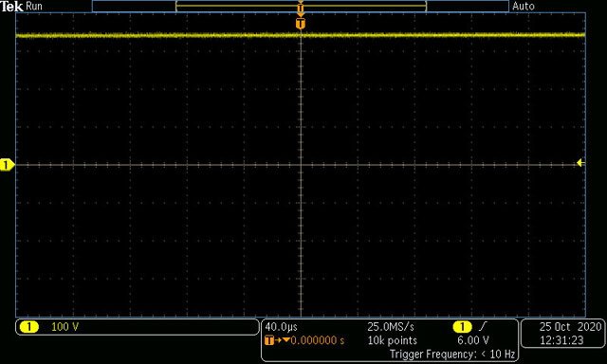Click the orange trigger position T marker
Screen dimensions: 607x364
click(301, 24)
